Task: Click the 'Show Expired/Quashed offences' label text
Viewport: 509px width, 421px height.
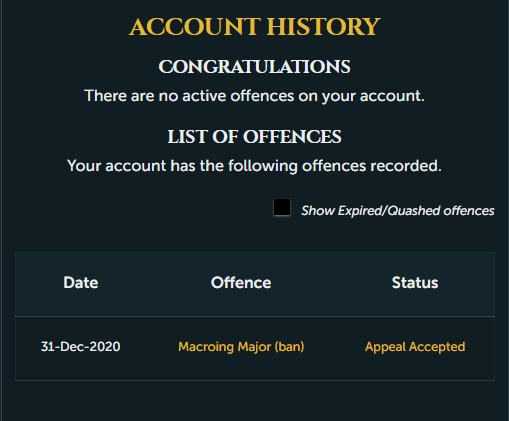Action: point(398,211)
